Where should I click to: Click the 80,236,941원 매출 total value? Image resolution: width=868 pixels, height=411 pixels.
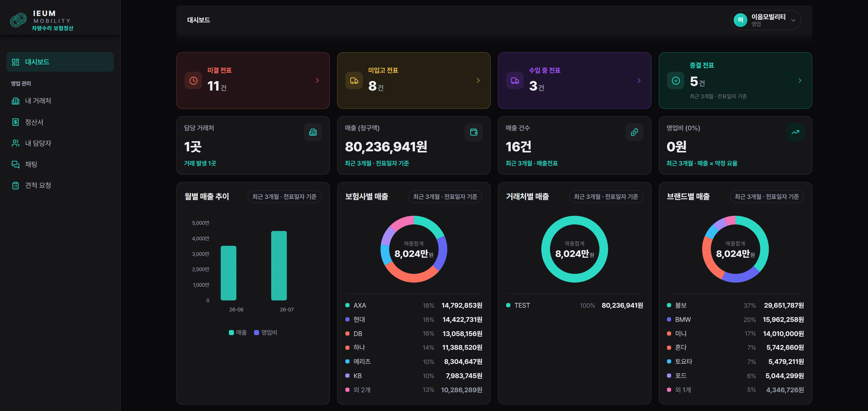point(386,147)
